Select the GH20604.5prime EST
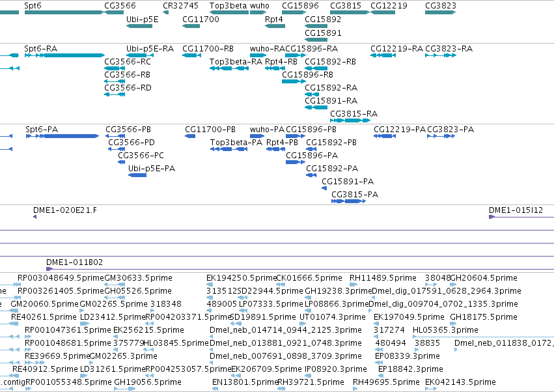This screenshot has height=392, width=554. pyautogui.click(x=453, y=285)
